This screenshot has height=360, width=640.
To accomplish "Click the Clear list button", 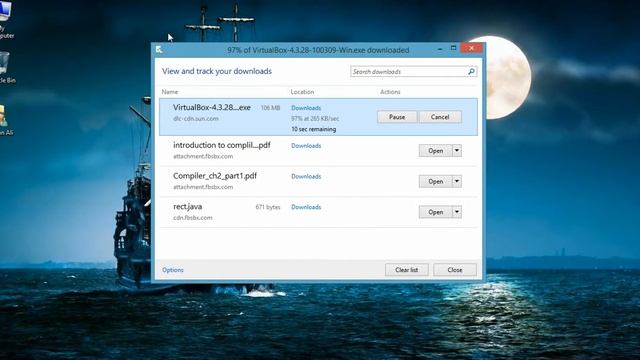I will tap(407, 270).
